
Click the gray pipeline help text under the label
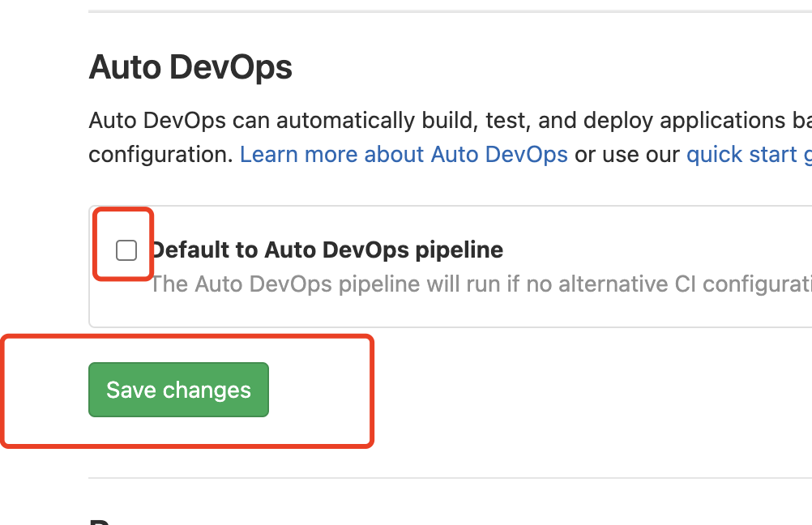[481, 284]
